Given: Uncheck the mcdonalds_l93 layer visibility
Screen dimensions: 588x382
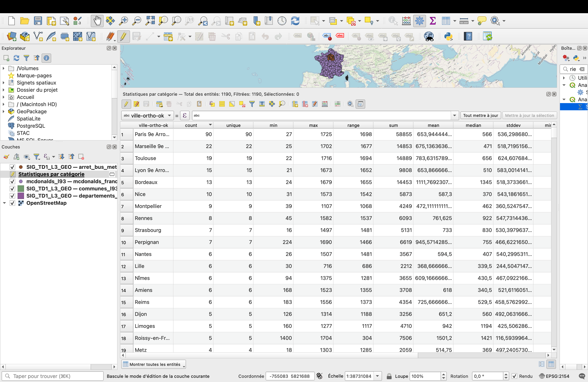Looking at the screenshot, I should [x=12, y=181].
